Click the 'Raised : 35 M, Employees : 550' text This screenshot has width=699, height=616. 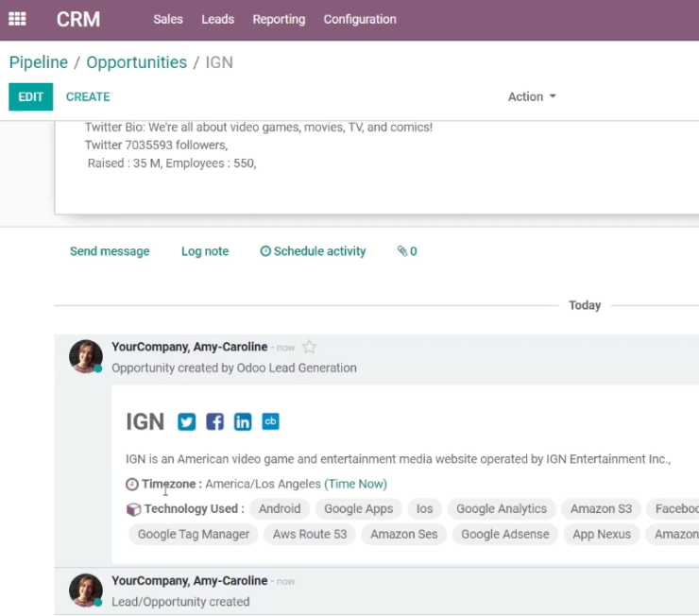click(x=172, y=163)
